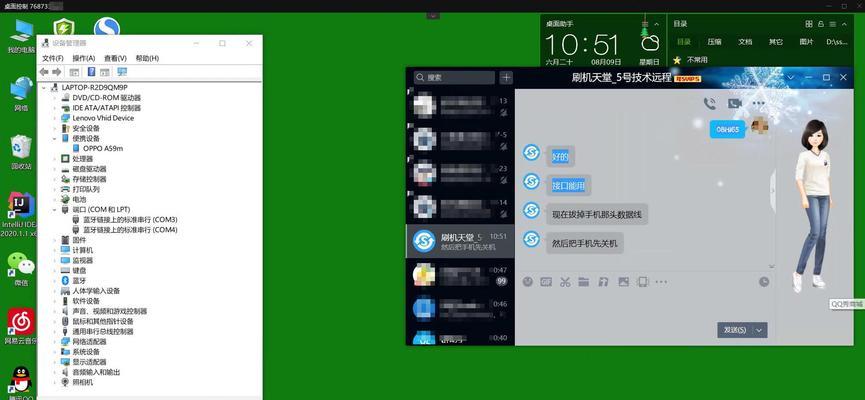Click the weather cloud icon in 桌面助手 widget
This screenshot has height=400, width=865.
(x=650, y=44)
